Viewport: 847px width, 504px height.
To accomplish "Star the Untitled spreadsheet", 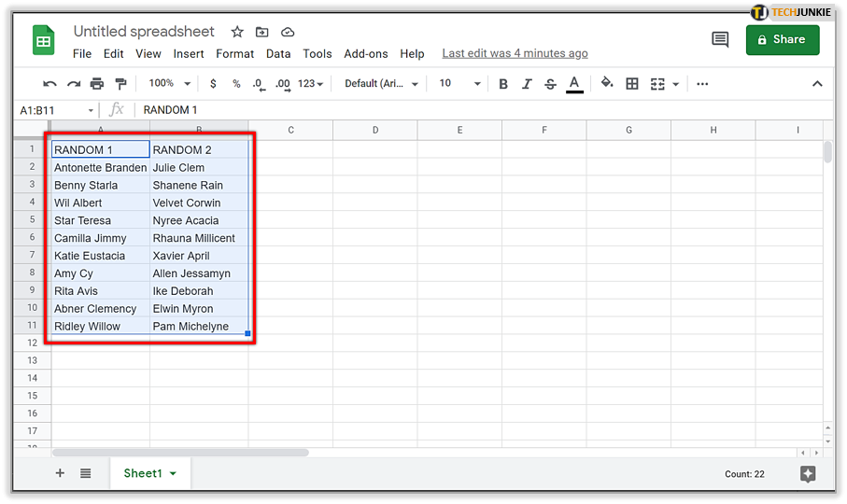I will coord(237,32).
